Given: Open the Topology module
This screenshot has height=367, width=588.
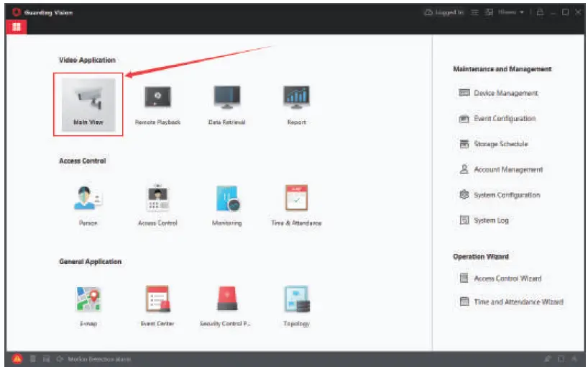Looking at the screenshot, I should point(296,306).
